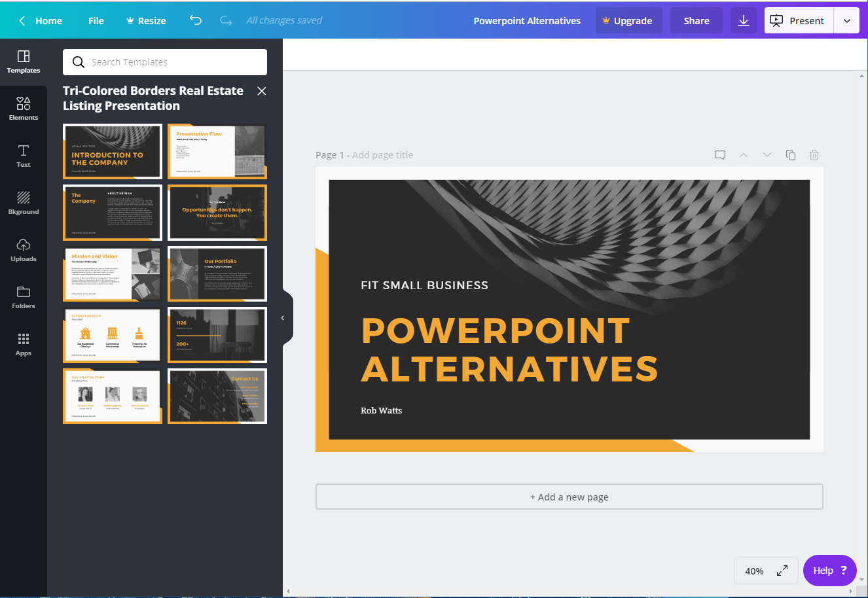Viewport: 868px width, 598px height.
Task: Click the search magnifier icon
Action: pos(79,62)
